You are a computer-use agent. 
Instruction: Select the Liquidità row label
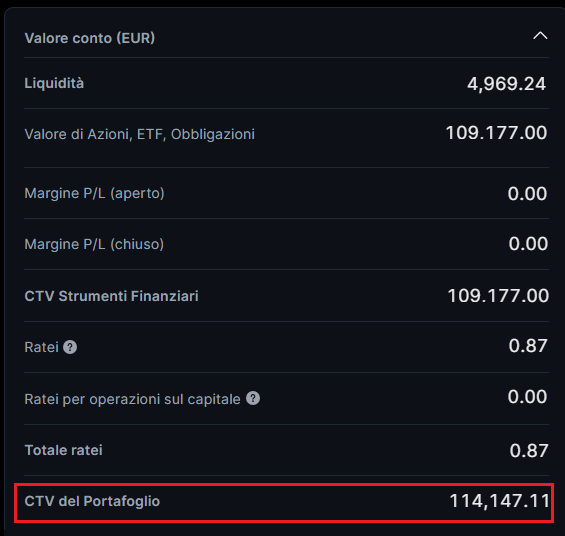tap(54, 83)
